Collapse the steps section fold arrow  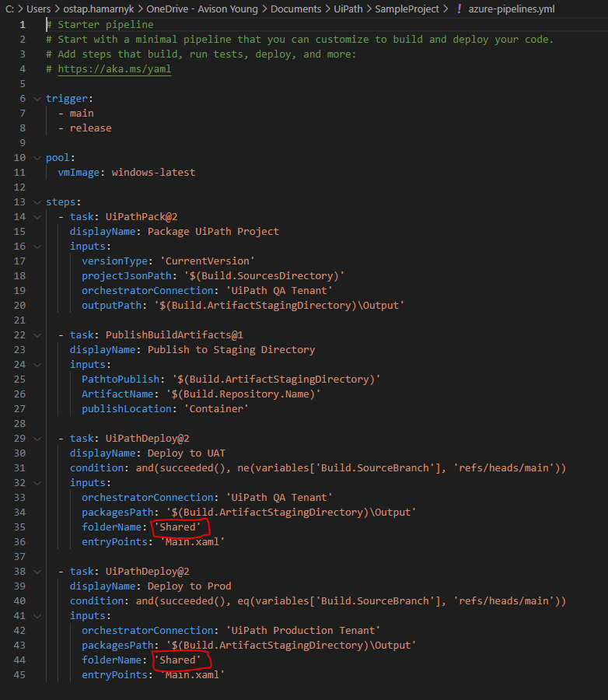click(x=37, y=202)
